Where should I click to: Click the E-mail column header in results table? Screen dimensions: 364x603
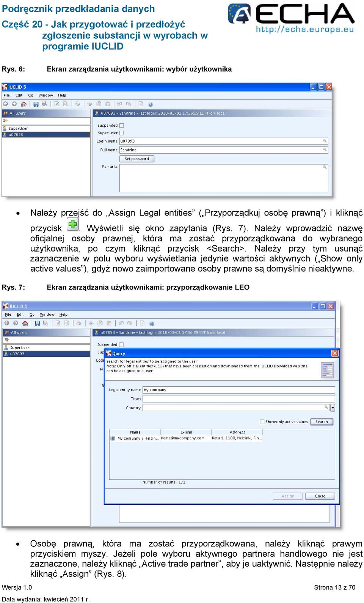click(x=186, y=432)
